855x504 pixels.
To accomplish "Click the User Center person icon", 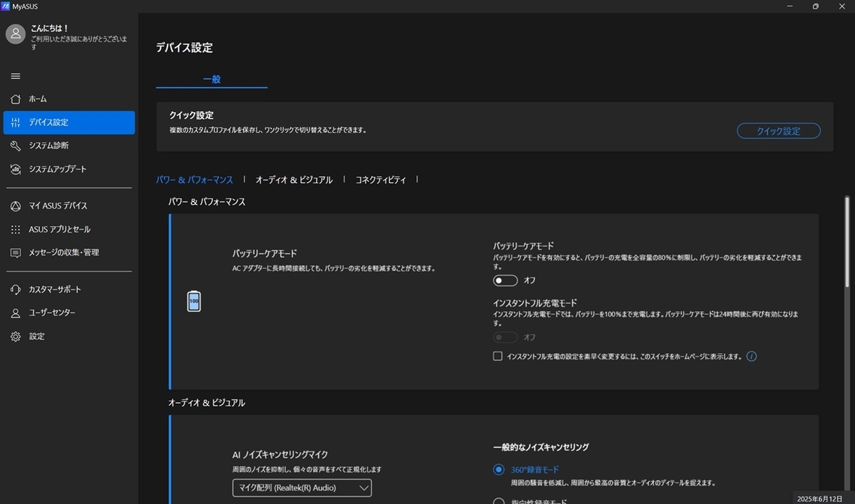I will tap(16, 313).
